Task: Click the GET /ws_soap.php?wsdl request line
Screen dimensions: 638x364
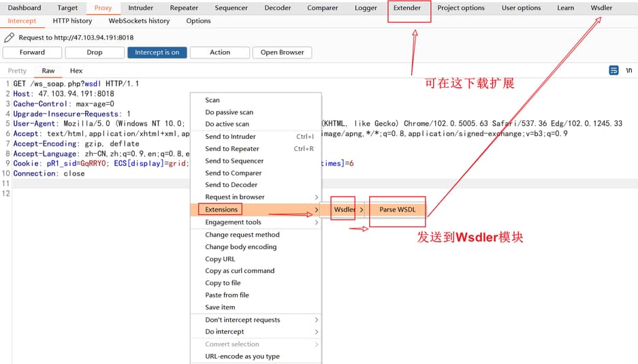Action: [76, 84]
